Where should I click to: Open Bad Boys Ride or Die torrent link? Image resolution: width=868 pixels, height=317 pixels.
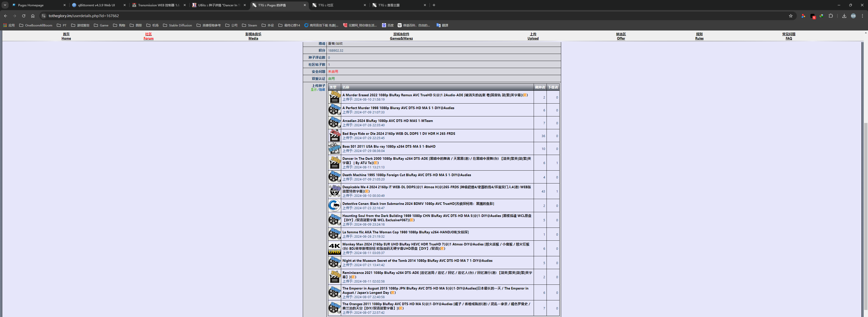[x=399, y=134]
